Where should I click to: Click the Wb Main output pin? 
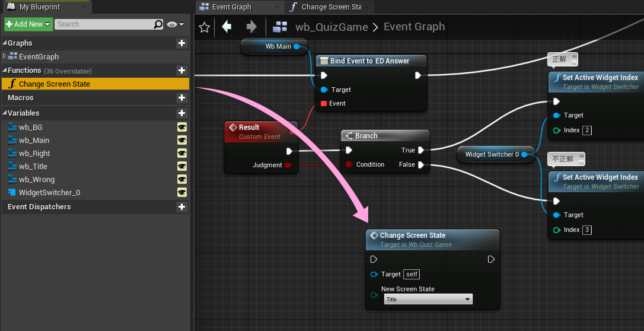point(297,46)
